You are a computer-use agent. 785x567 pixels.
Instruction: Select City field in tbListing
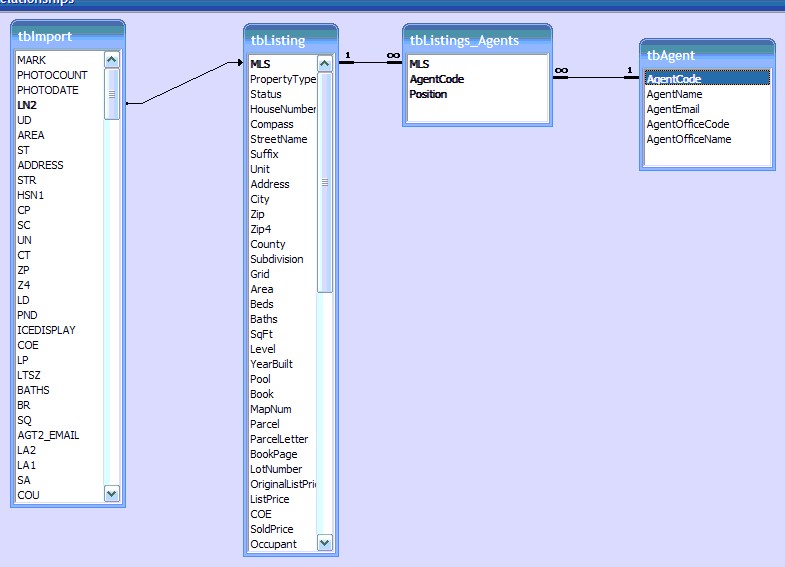pos(260,199)
